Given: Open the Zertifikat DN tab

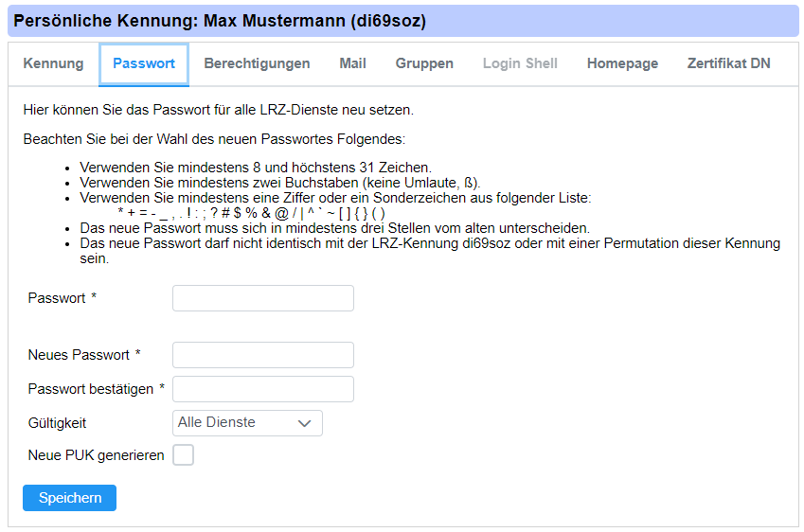Looking at the screenshot, I should click(728, 63).
